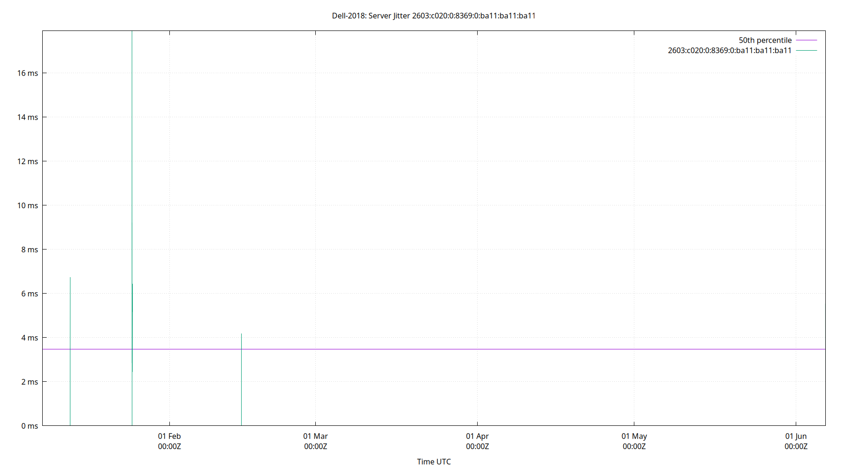Click the 8 ms y-axis label
This screenshot has width=868, height=469.
(29, 250)
